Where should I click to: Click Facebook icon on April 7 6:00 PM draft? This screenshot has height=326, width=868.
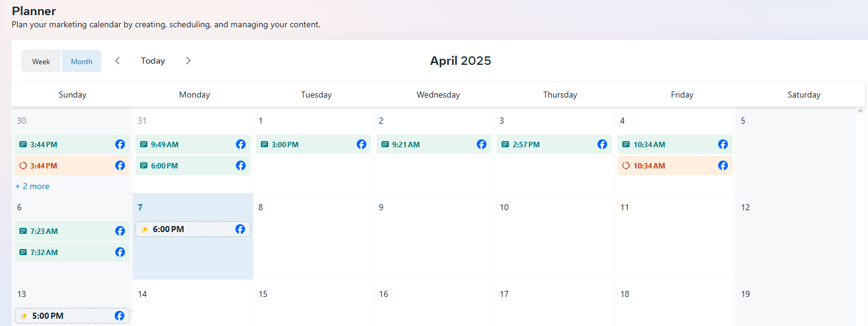coord(240,229)
